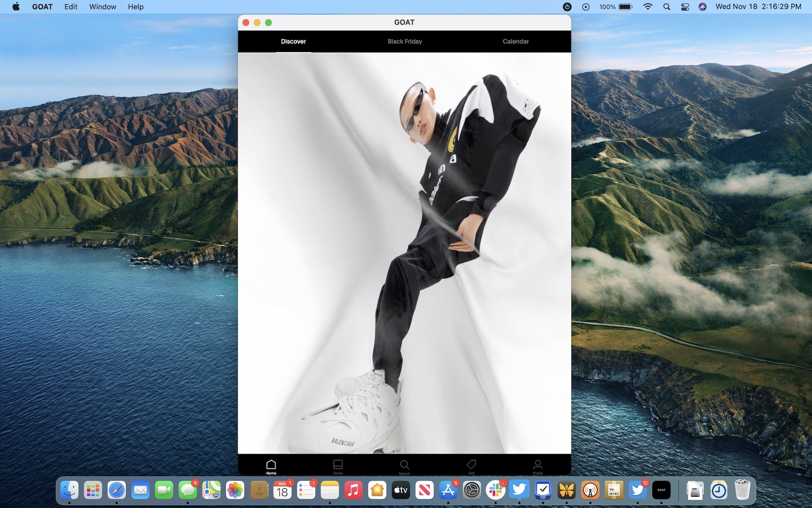This screenshot has width=812, height=508.
Task: Open Mail from the Dock
Action: [x=141, y=491]
